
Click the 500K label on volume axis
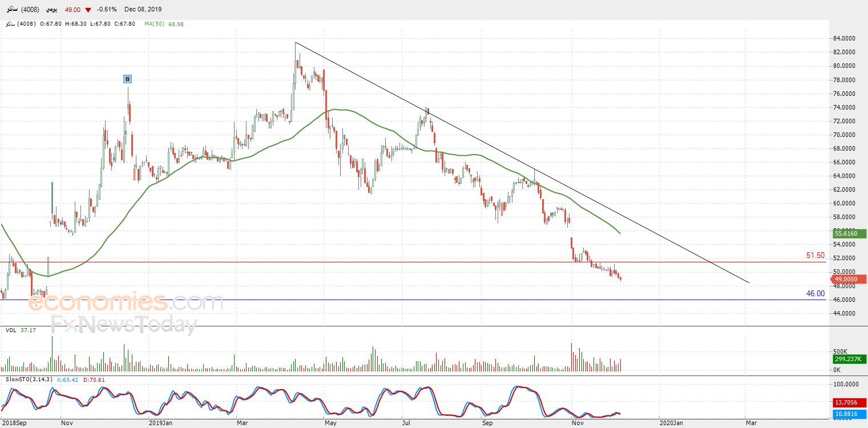(x=841, y=352)
